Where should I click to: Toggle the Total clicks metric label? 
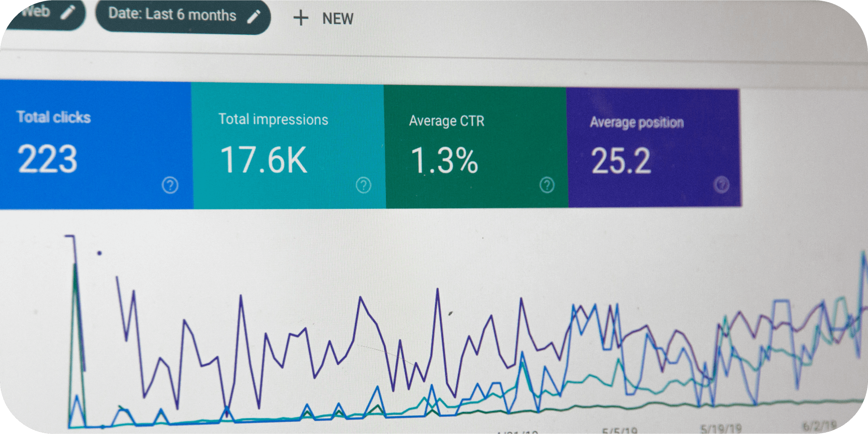point(53,117)
